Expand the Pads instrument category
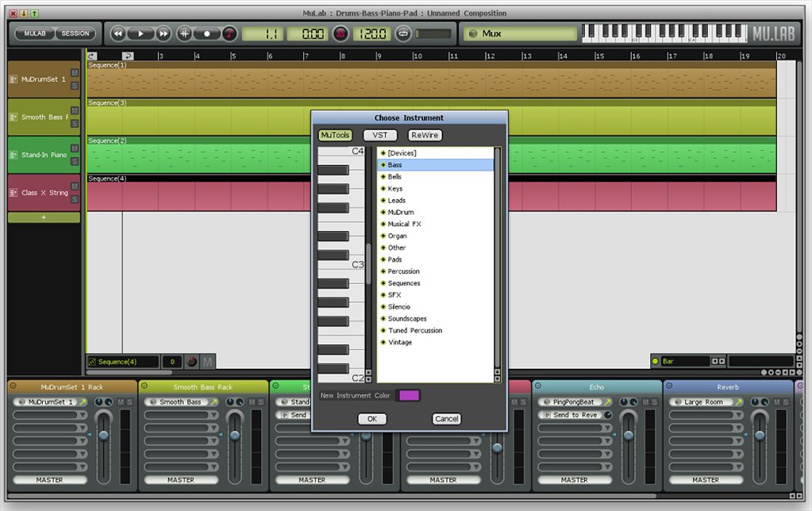This screenshot has width=812, height=511. pos(383,259)
